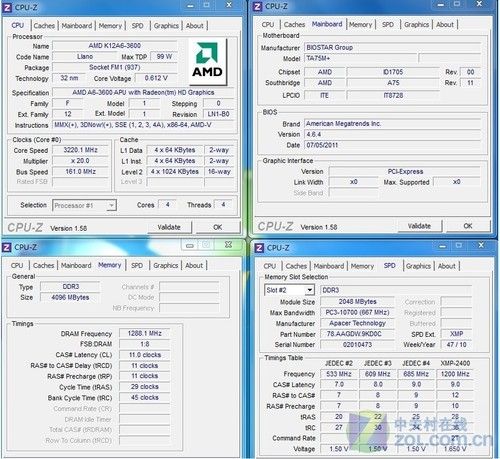Minimize the SPD tab CPU-Z window
This screenshot has height=459, width=500.
(442, 246)
